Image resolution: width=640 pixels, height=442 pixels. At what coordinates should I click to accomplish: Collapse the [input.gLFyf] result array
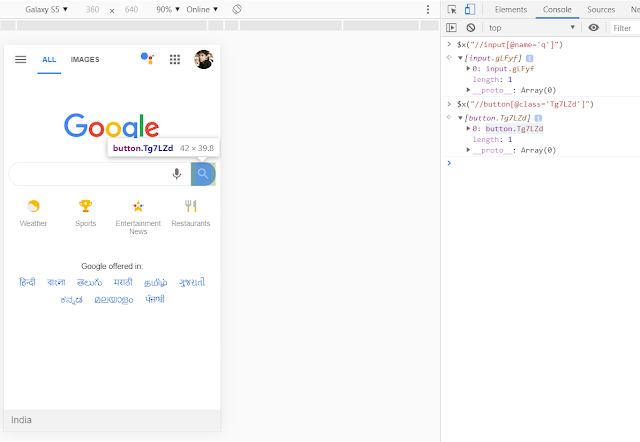coord(460,58)
